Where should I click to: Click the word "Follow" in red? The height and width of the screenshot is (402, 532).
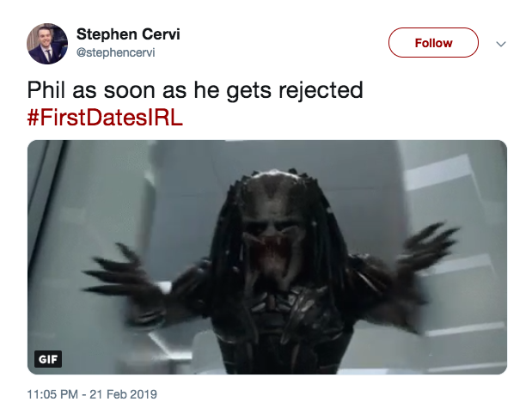point(433,43)
